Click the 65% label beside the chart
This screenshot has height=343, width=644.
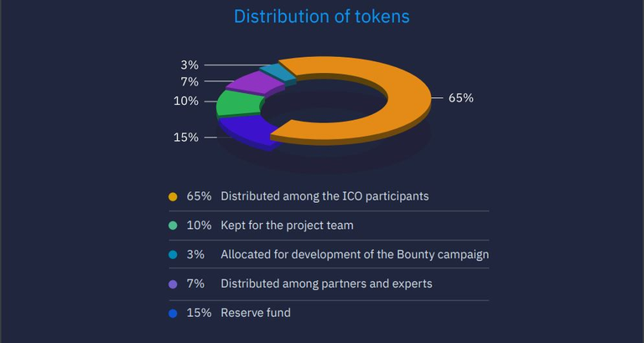(461, 98)
